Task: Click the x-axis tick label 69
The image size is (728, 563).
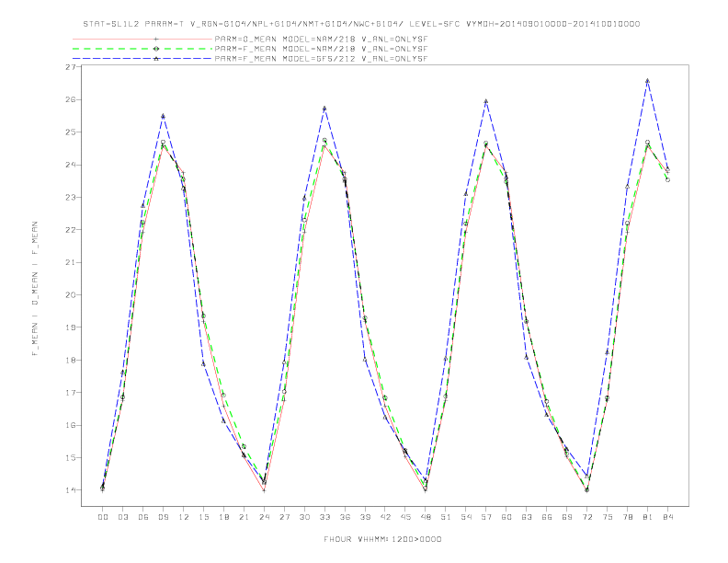Action: tap(567, 517)
